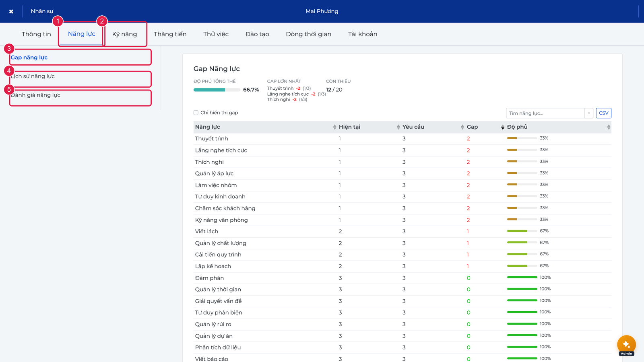Sort by Hiện tại column arrows
Image resolution: width=644 pixels, height=362 pixels.
[398, 127]
